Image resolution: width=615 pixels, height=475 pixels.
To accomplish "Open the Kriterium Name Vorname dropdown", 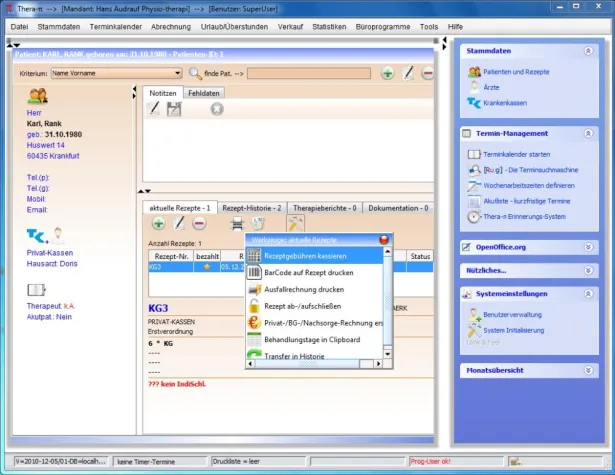I will pyautogui.click(x=177, y=73).
